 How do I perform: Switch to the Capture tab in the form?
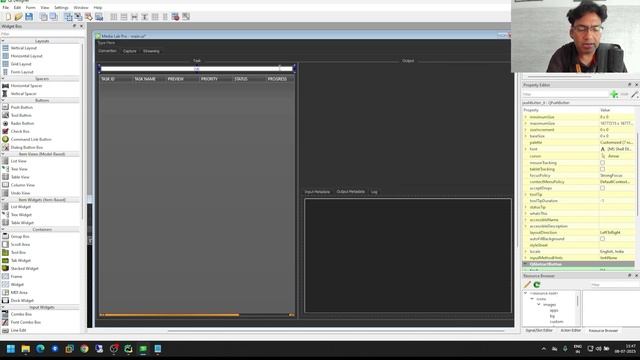(x=129, y=51)
